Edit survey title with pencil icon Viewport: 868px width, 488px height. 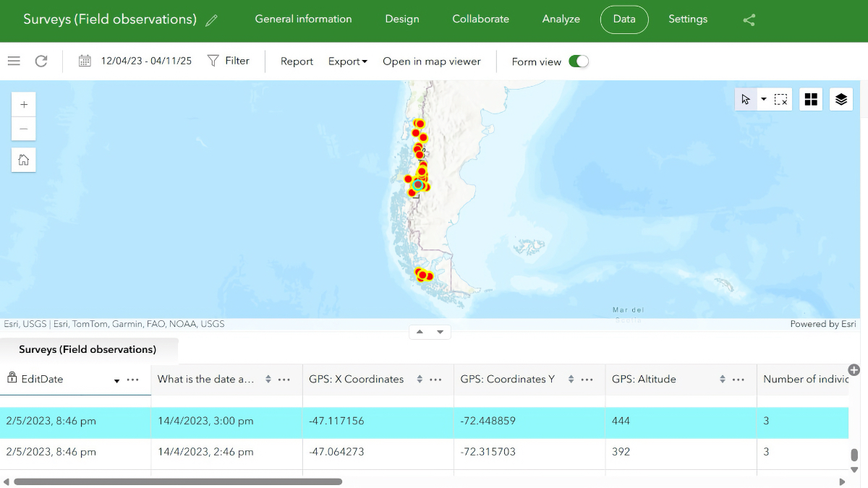[x=211, y=21]
